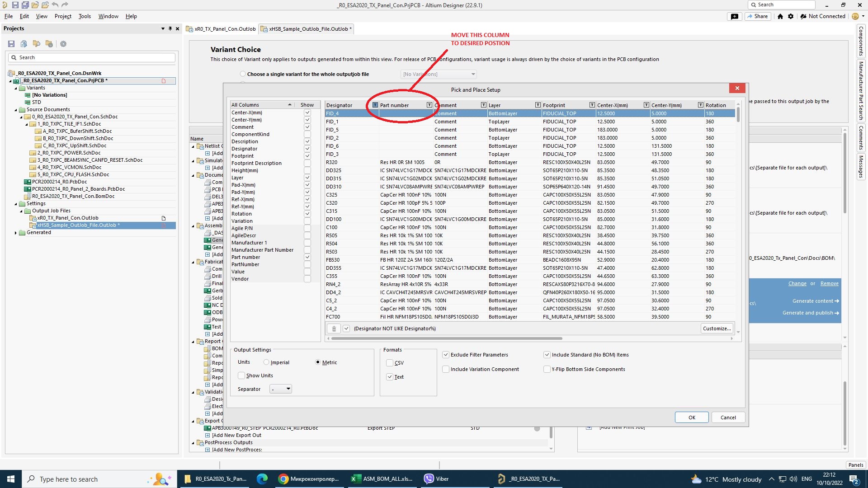
Task: Cancel the Pick and Place Setup dialog
Action: click(728, 418)
